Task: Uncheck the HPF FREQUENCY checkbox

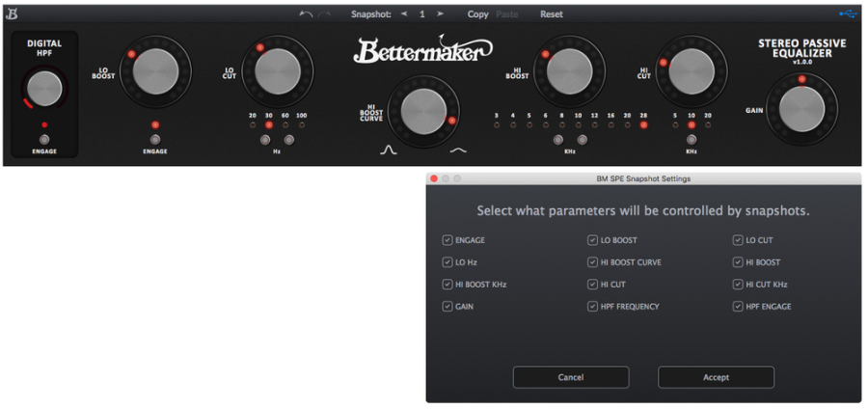Action: [x=593, y=307]
